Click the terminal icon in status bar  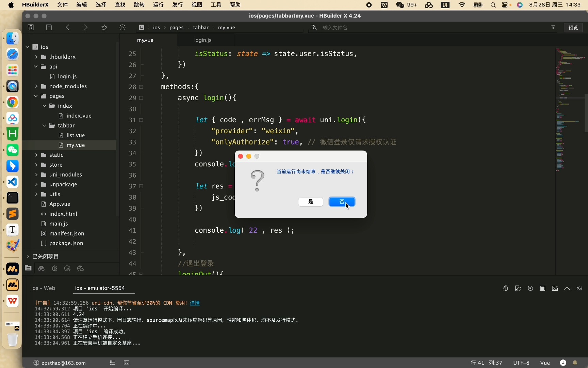[x=127, y=363]
